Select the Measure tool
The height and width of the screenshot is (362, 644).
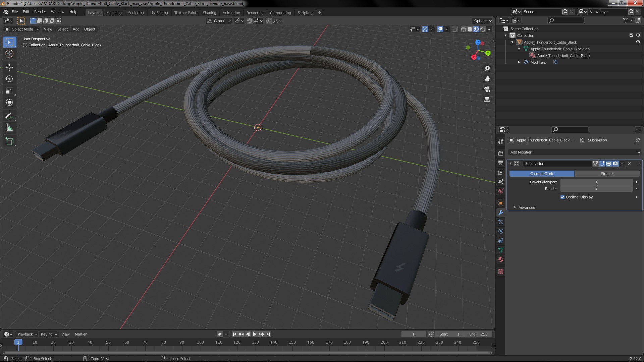point(9,128)
